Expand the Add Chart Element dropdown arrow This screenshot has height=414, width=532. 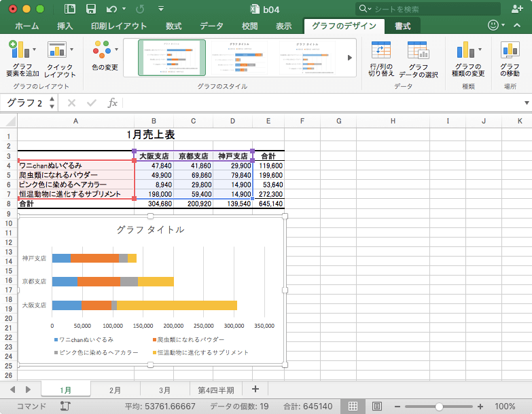coord(34,50)
